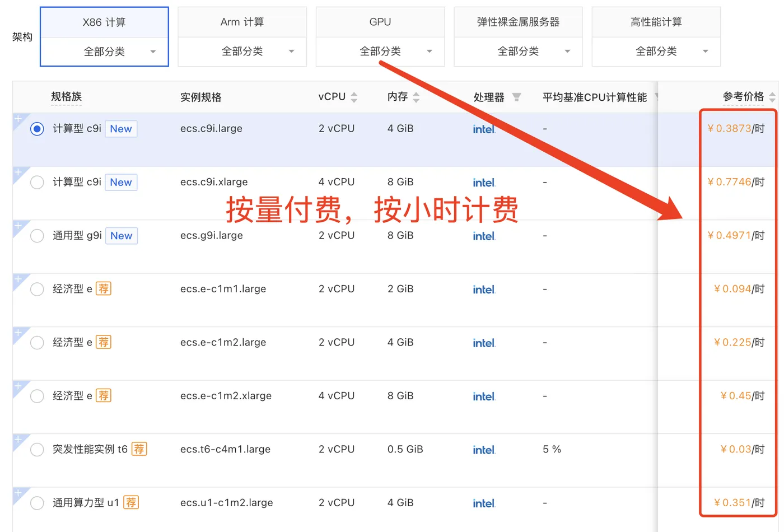Switch to the X86 计算 architecture tab
The height and width of the screenshot is (532, 784).
click(x=105, y=22)
